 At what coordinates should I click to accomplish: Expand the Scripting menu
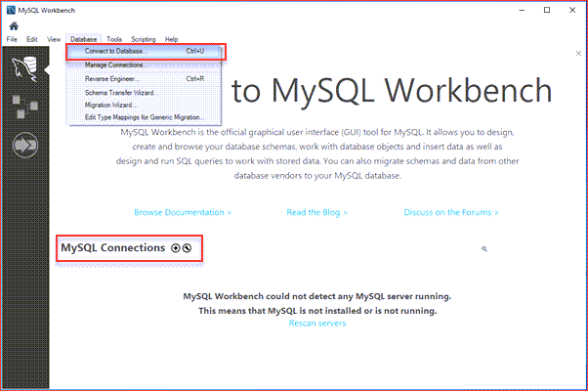[143, 39]
